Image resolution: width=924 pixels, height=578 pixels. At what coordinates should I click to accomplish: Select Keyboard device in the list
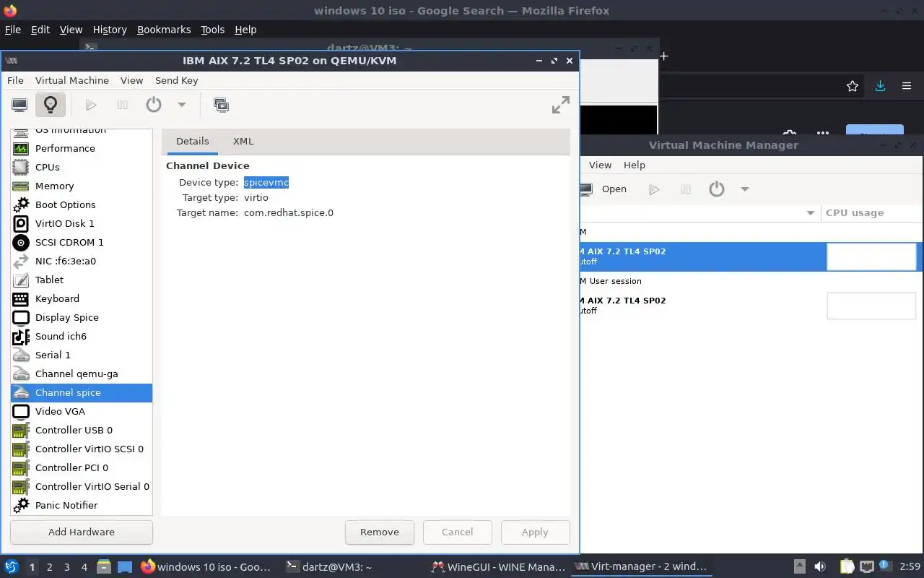point(82,298)
